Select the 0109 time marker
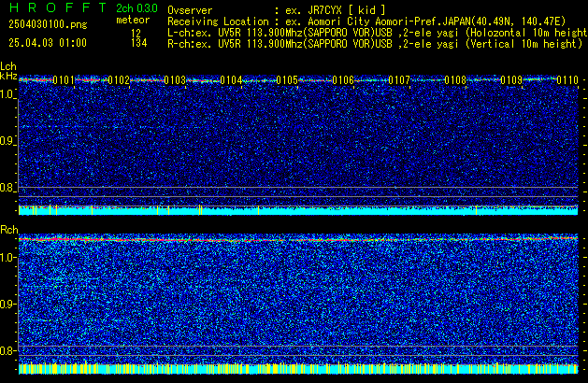Screen dimensions: 588x383 coord(511,80)
